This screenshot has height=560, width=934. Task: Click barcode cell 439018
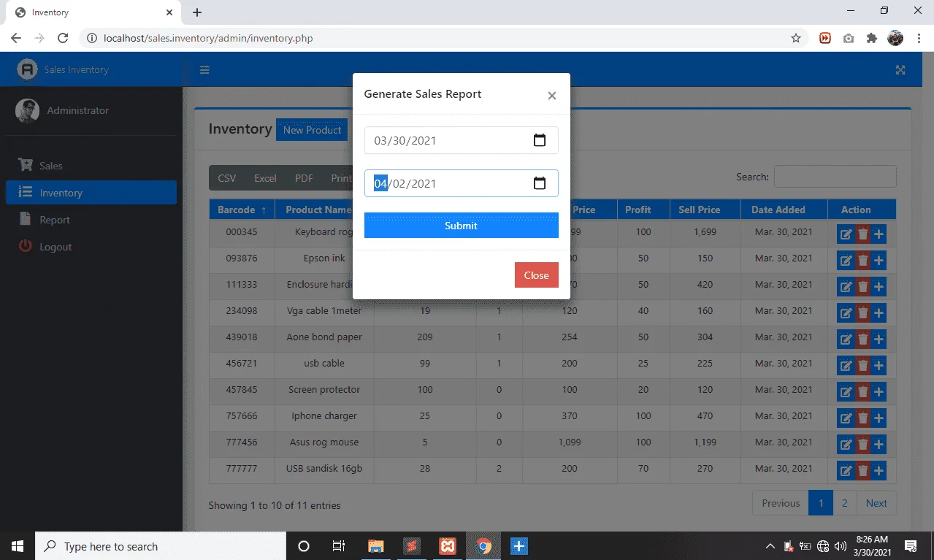[242, 337]
